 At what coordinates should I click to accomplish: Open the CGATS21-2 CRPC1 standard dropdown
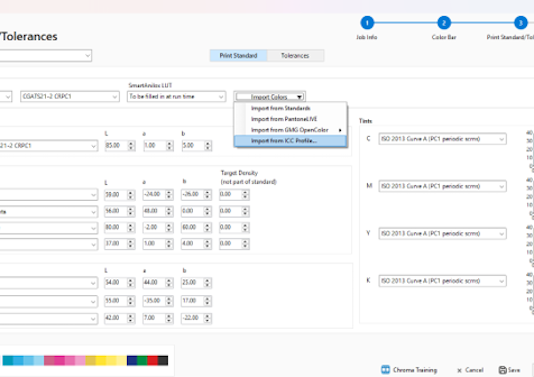click(70, 97)
